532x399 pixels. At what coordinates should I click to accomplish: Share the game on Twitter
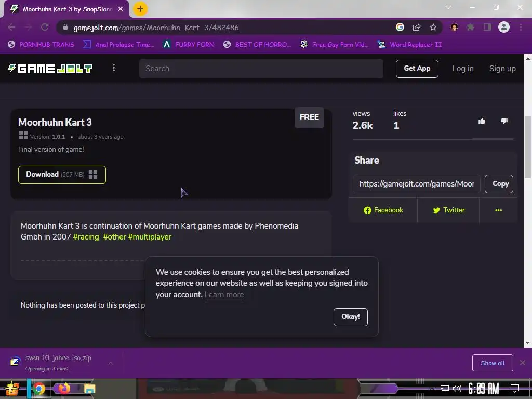448,210
